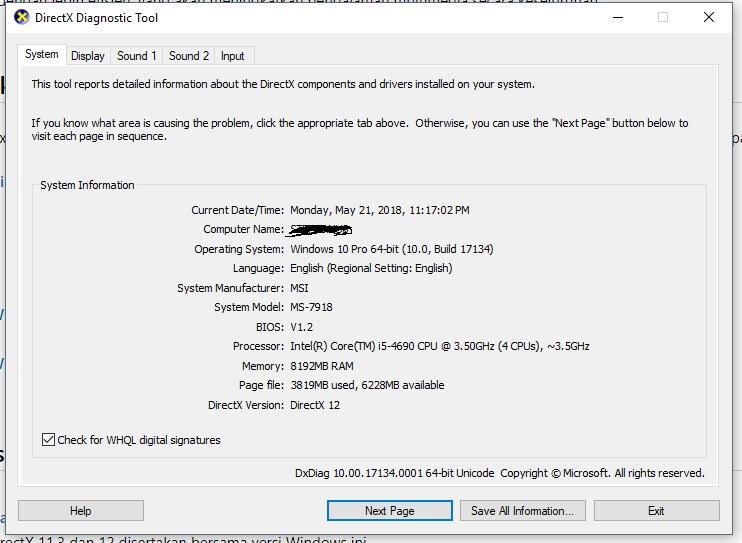Click the Computer Name label
Viewport: 742px width, 543px height.
click(x=243, y=230)
